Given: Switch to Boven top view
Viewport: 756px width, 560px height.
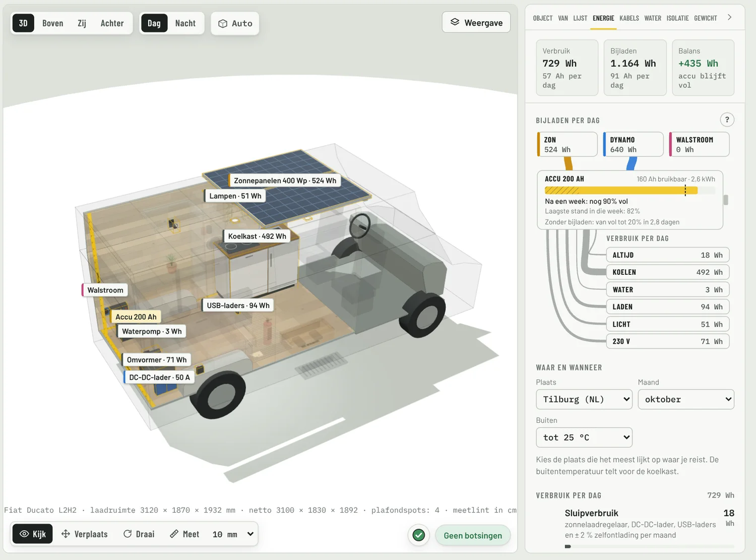Looking at the screenshot, I should click(53, 23).
